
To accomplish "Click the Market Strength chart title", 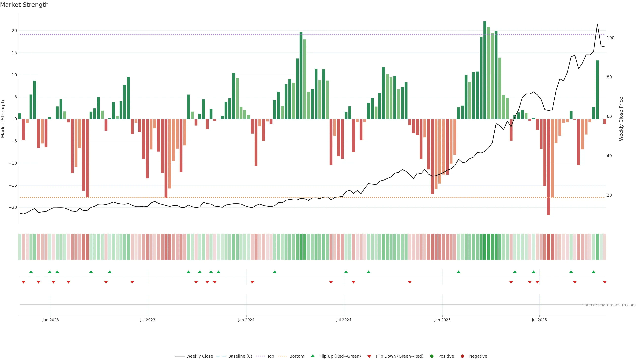I will [24, 5].
